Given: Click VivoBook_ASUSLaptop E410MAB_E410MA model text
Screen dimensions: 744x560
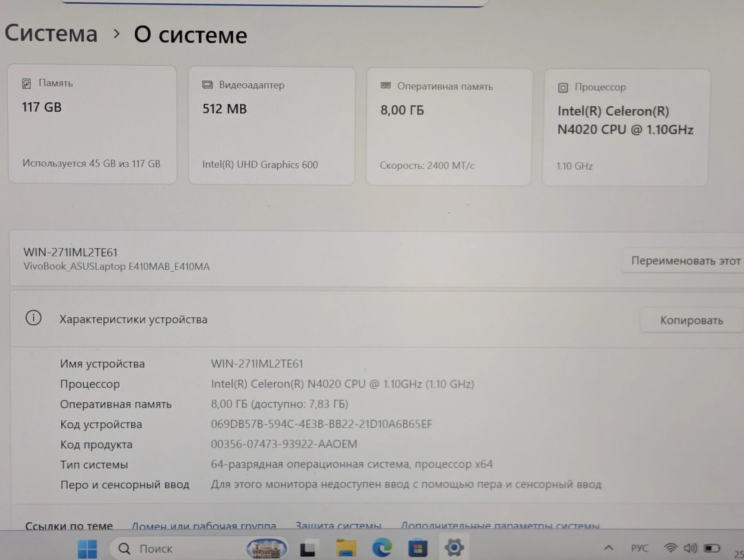Looking at the screenshot, I should click(x=116, y=266).
